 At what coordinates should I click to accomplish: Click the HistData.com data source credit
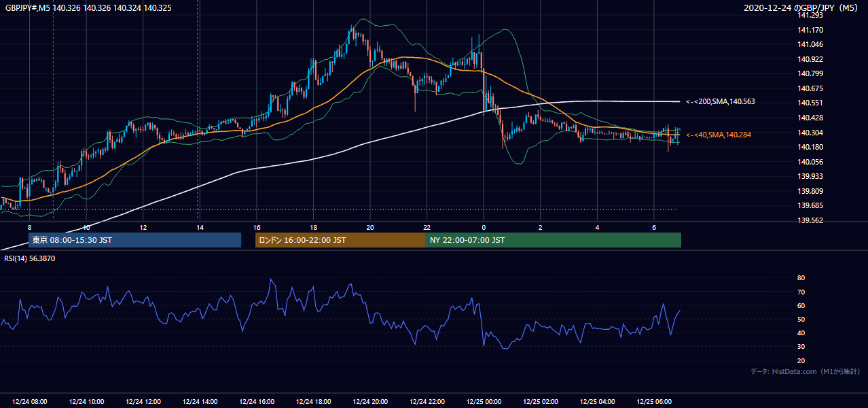pos(806,371)
